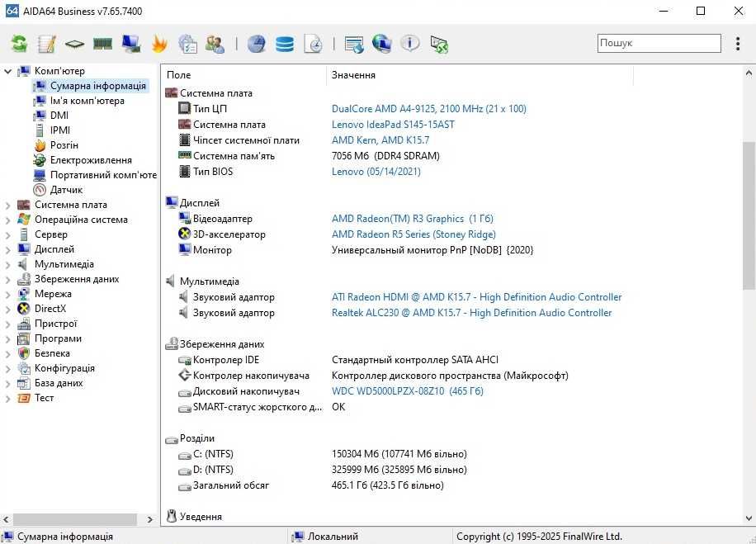The height and width of the screenshot is (544, 756).
Task: Expand the Збереження даних tree node
Action: click(x=7, y=279)
